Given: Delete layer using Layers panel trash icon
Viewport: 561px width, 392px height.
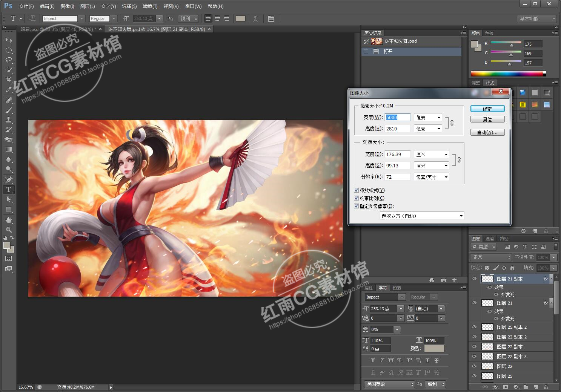Looking at the screenshot, I should click(x=546, y=387).
